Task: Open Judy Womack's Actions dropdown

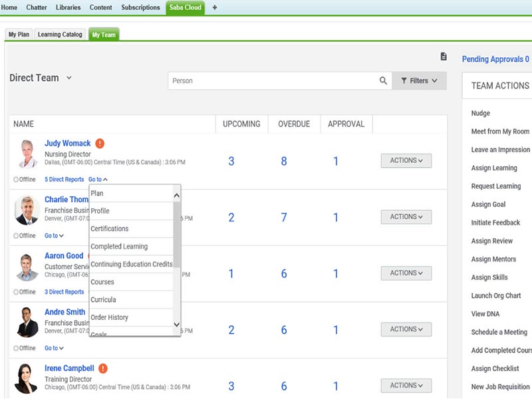Action: click(x=406, y=160)
